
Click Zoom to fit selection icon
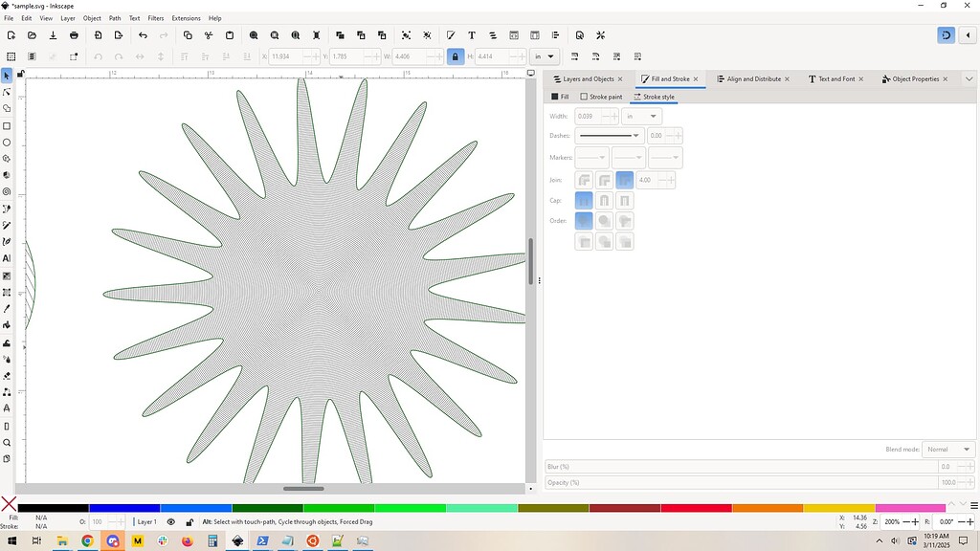point(254,35)
